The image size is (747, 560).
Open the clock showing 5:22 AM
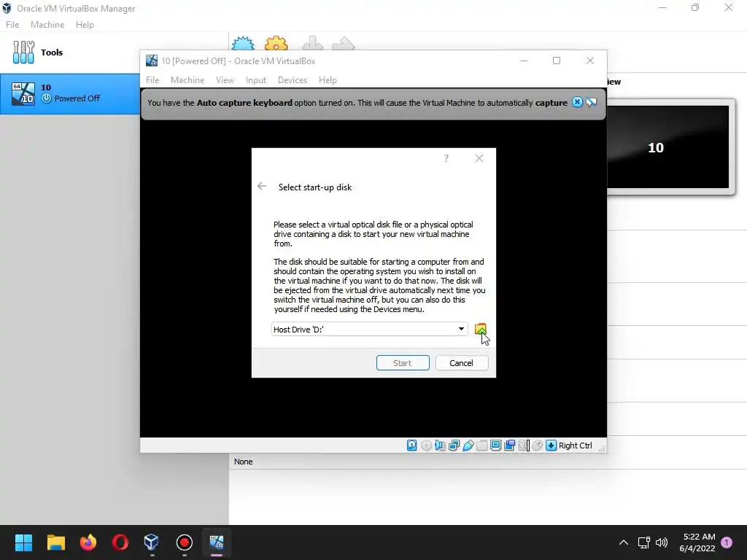tap(697, 542)
